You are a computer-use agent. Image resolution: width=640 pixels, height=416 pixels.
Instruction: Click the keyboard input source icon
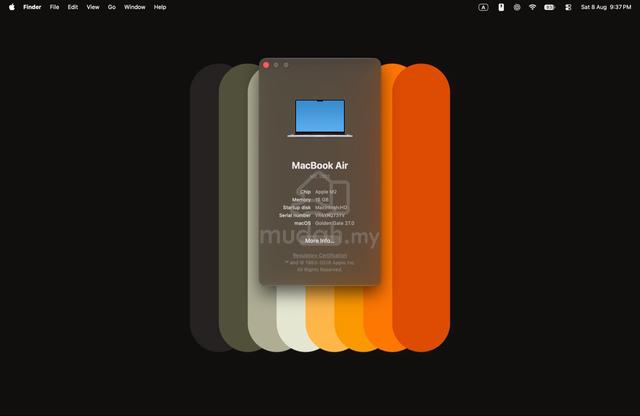(x=483, y=7)
